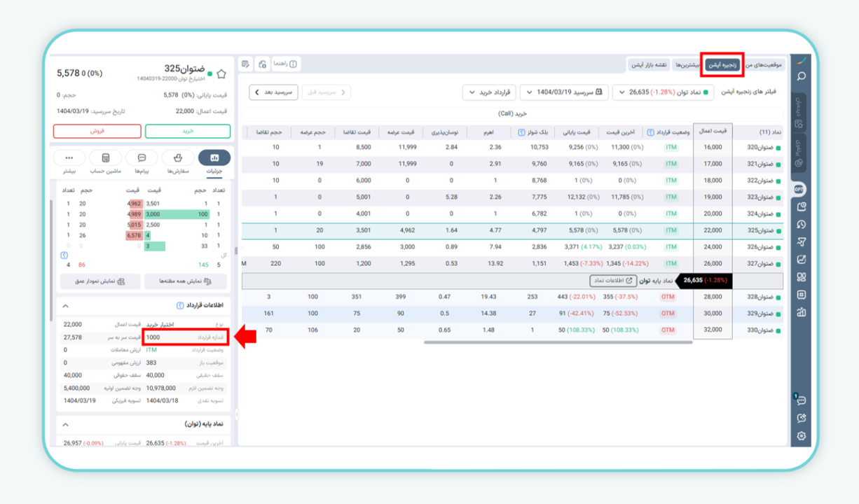Click the OPT badge in the sidebar
Image resolution: width=859 pixels, height=504 pixels.
pos(799,190)
